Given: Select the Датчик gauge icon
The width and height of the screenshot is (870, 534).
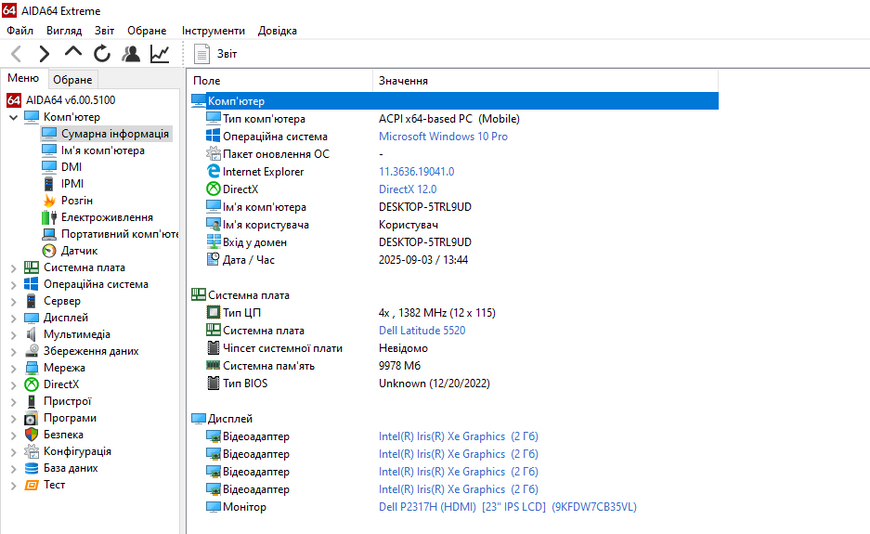Looking at the screenshot, I should pyautogui.click(x=49, y=251).
